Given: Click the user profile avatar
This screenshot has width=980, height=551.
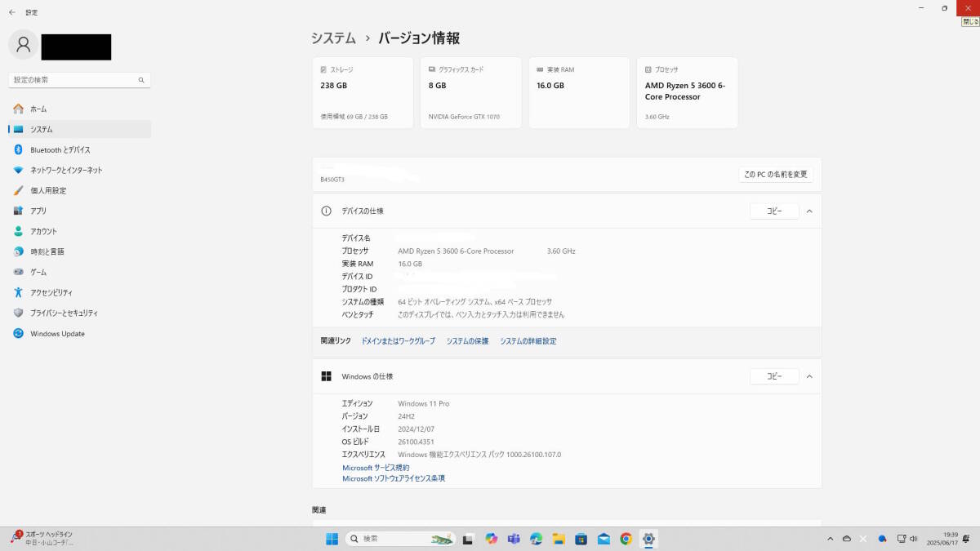Looking at the screenshot, I should [x=23, y=44].
